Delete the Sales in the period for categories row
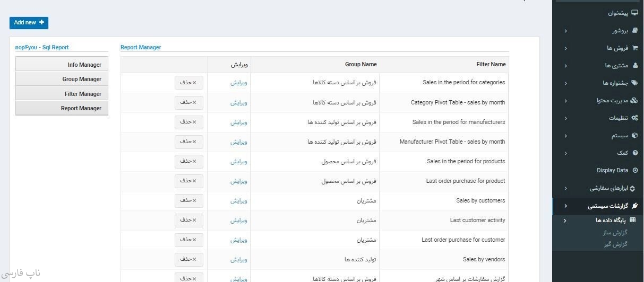This screenshot has width=644, height=282. [188, 83]
